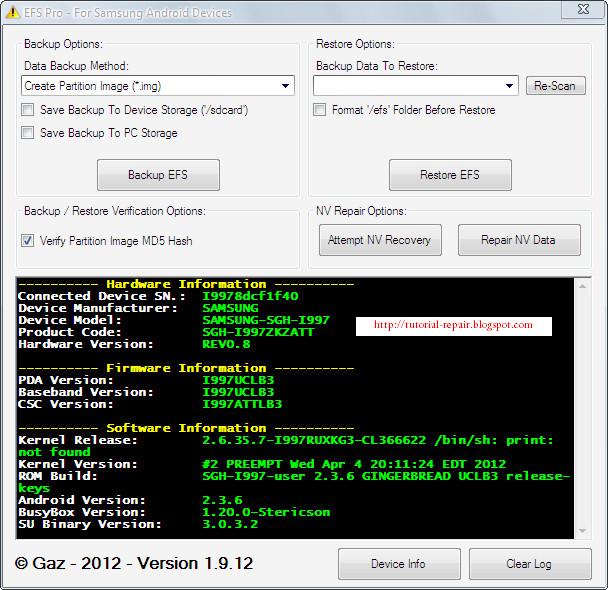Click the Gaz 2012 Version 1.9.12 label
Screen dimensions: 608x590
point(134,563)
